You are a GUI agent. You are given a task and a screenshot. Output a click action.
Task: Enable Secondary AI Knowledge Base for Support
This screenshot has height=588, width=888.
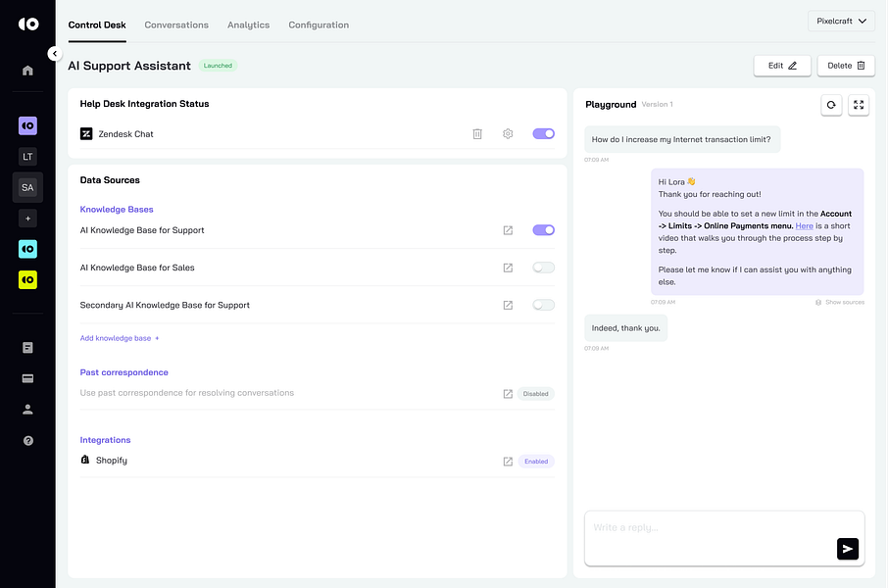(x=543, y=305)
